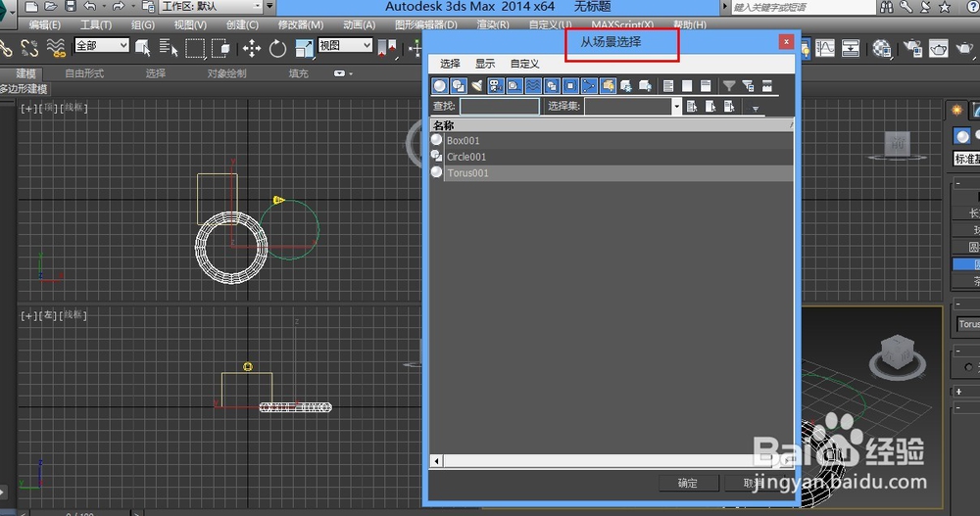
Task: Click Rectangular Selection Region icon
Action: click(x=195, y=47)
